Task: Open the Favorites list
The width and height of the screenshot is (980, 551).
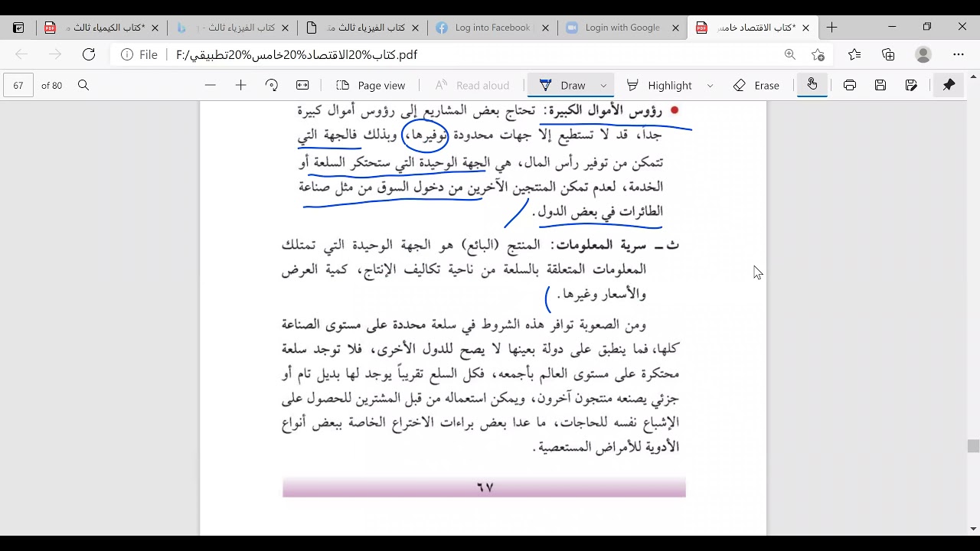Action: coord(854,54)
